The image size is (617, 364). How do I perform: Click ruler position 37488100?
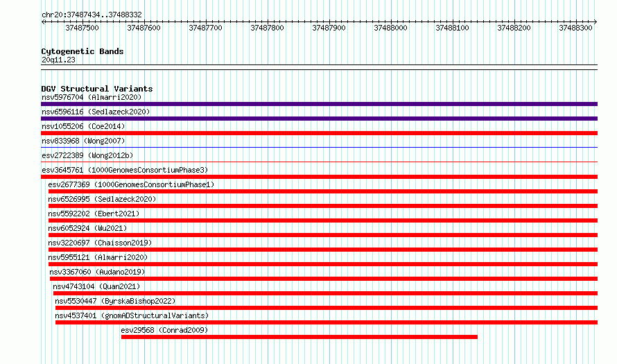point(453,28)
